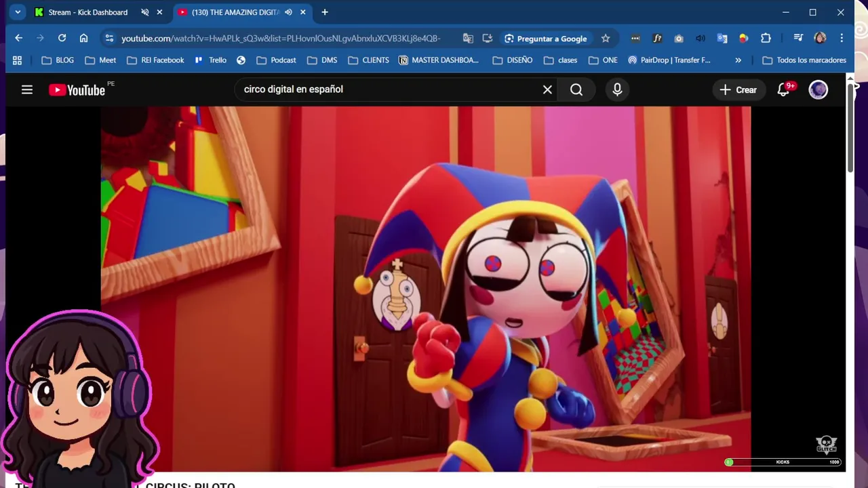This screenshot has width=868, height=488.
Task: Start voice search with microphone
Action: pyautogui.click(x=617, y=89)
